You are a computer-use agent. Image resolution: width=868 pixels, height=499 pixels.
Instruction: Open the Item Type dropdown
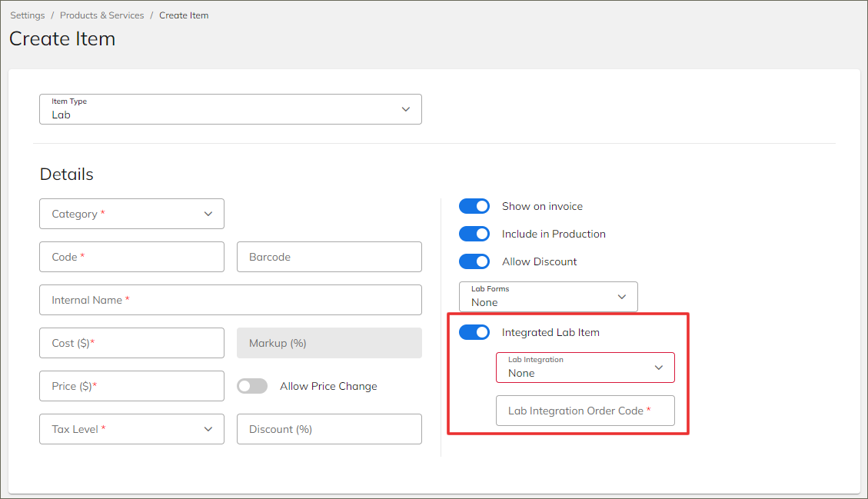click(x=231, y=109)
